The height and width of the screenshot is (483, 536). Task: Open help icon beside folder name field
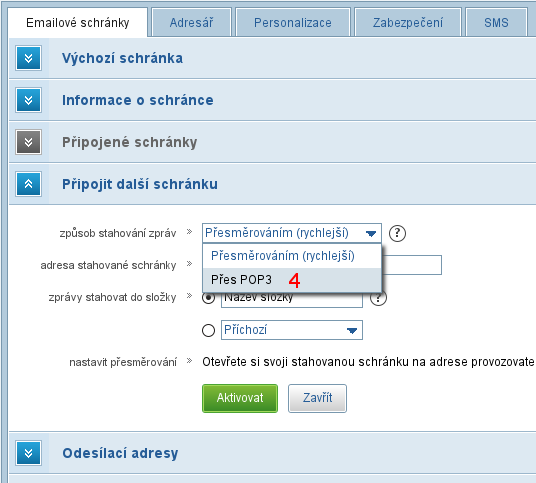coord(379,298)
